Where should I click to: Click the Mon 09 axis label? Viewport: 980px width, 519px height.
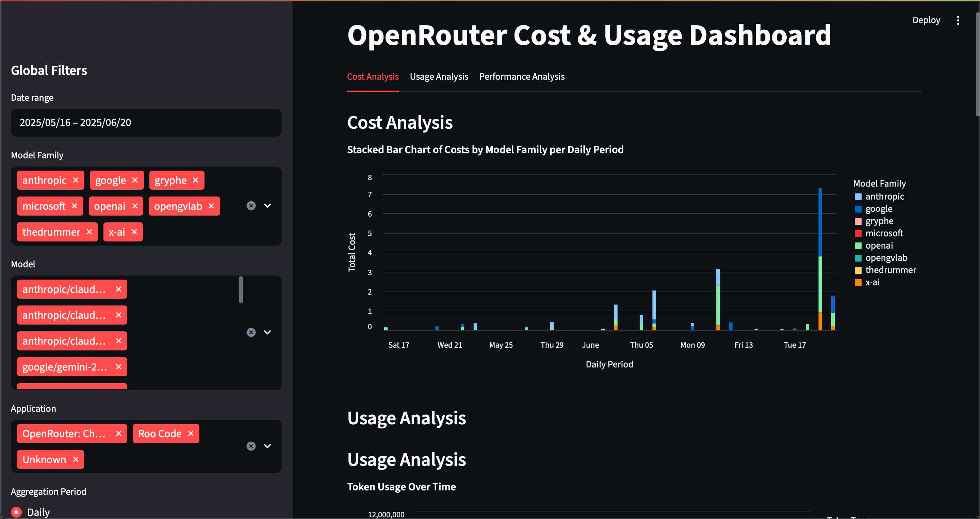[x=692, y=345]
